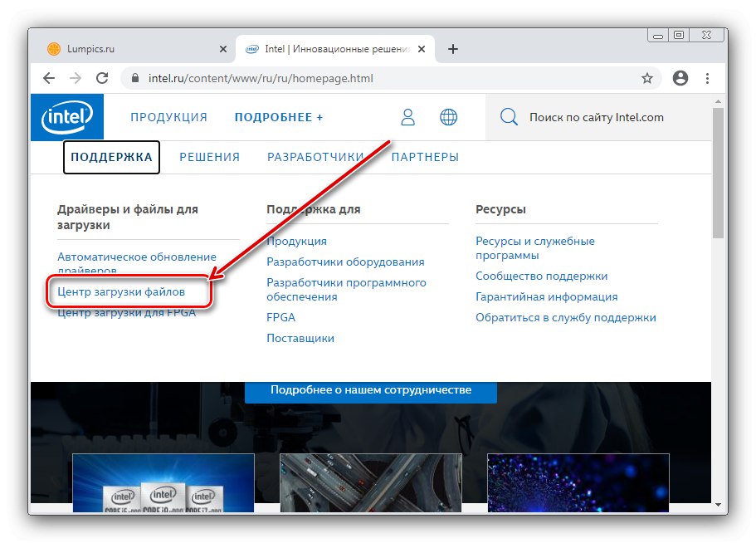
Task: Click the globe language selector icon
Action: (x=448, y=117)
